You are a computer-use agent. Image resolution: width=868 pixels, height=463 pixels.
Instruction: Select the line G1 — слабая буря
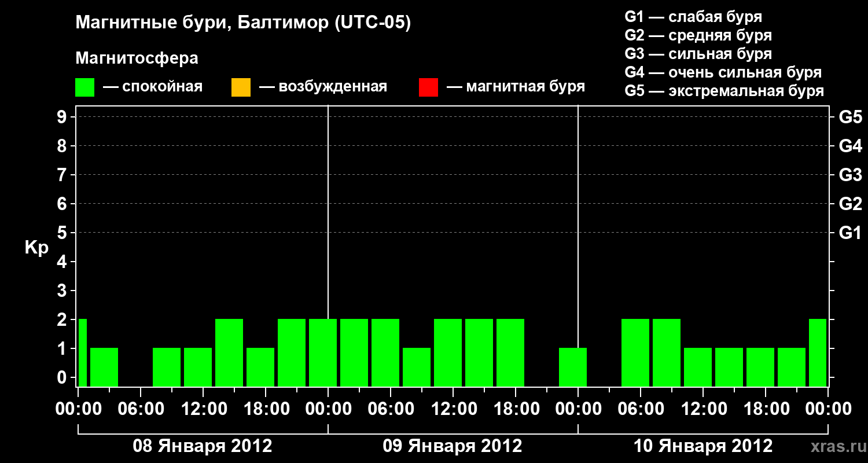[693, 16]
